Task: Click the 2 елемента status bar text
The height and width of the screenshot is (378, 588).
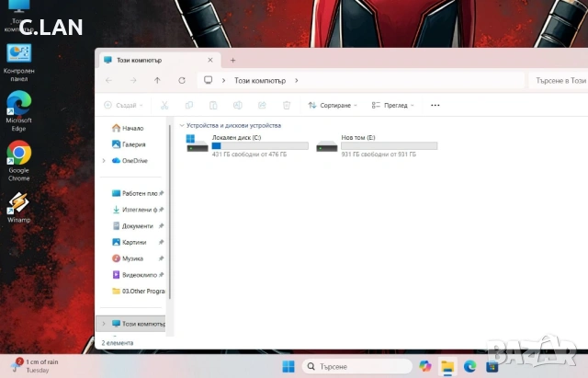Action: point(118,343)
